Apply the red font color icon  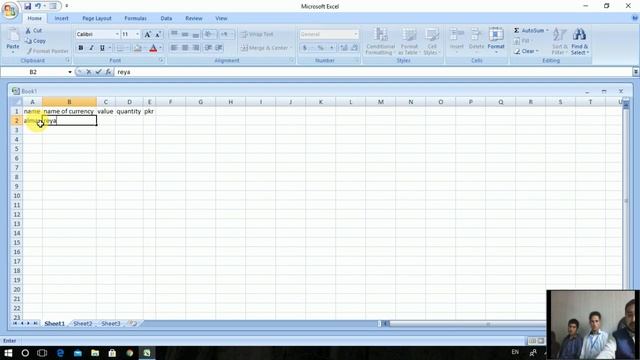click(x=153, y=48)
